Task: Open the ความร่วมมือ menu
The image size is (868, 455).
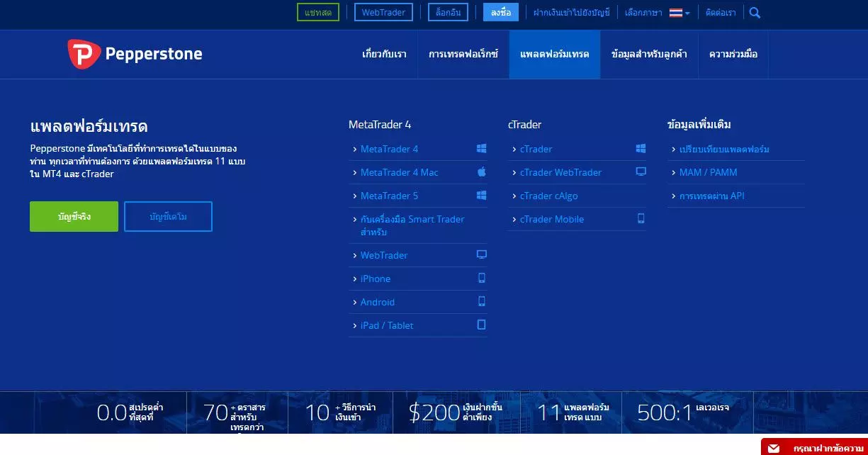Action: pyautogui.click(x=733, y=54)
